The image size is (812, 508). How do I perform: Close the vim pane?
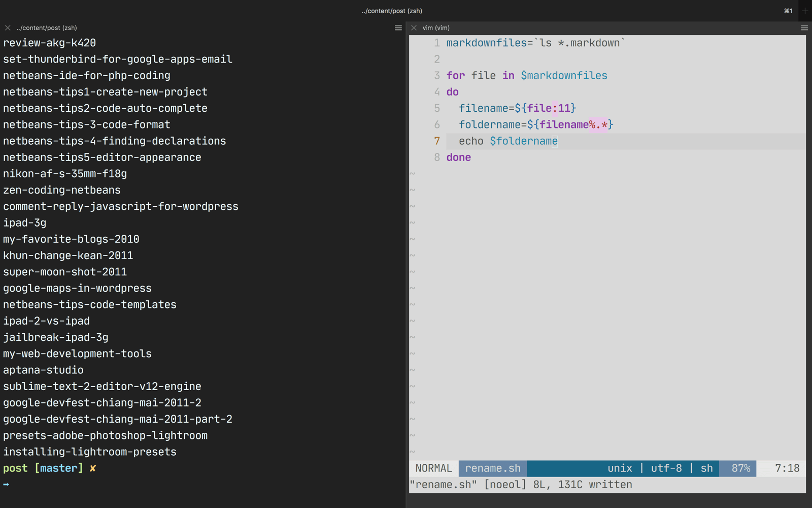414,28
